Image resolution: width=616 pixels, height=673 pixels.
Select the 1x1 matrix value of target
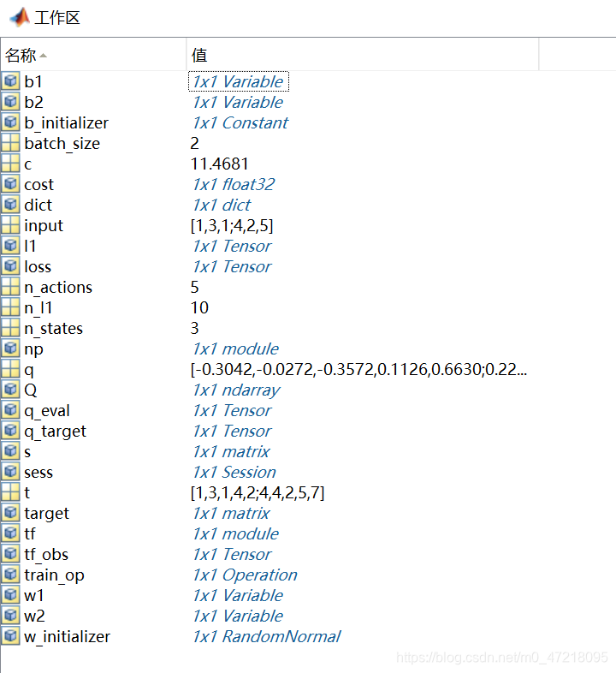231,514
